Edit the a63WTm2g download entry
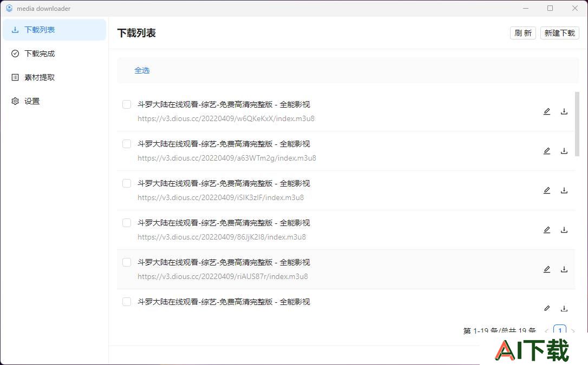The width and height of the screenshot is (588, 365). pos(547,151)
